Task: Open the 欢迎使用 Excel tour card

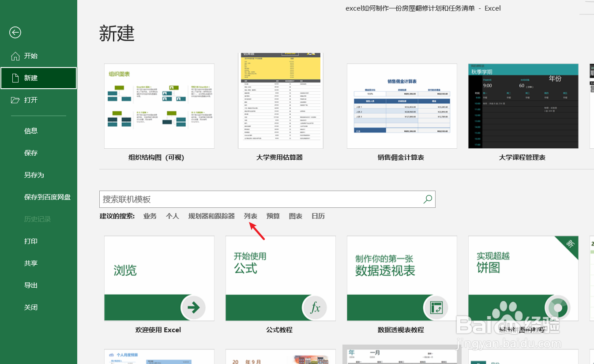Action: 159,278
